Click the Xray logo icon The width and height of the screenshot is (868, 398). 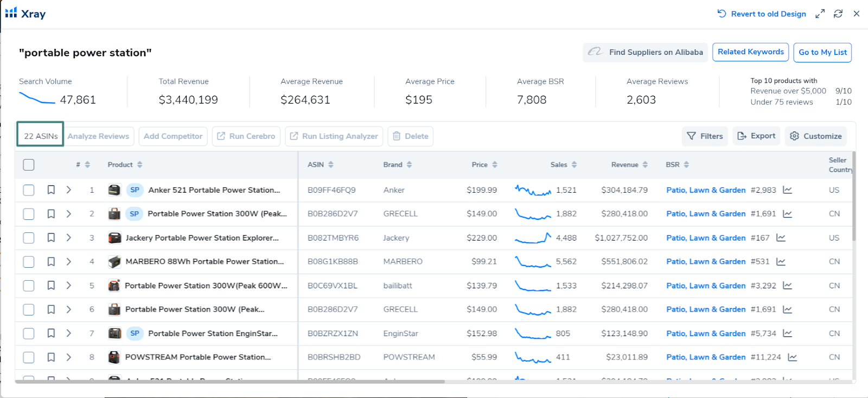(11, 12)
